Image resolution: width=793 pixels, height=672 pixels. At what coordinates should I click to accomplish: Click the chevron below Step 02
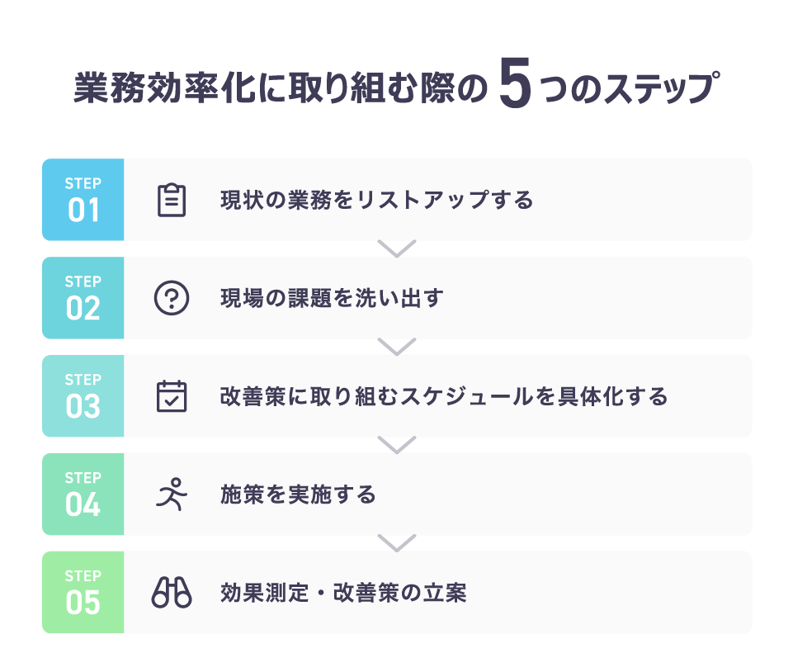pos(397,347)
